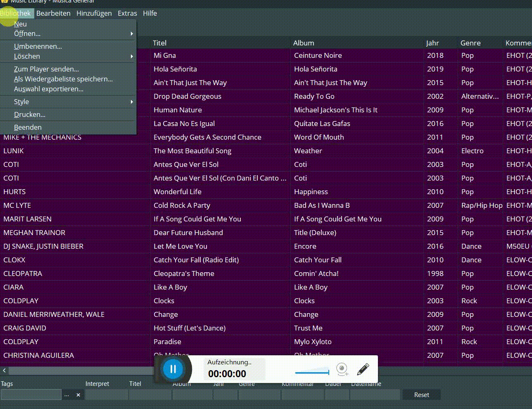
Task: Choose Neu from Bibliothek menu
Action: [20, 24]
